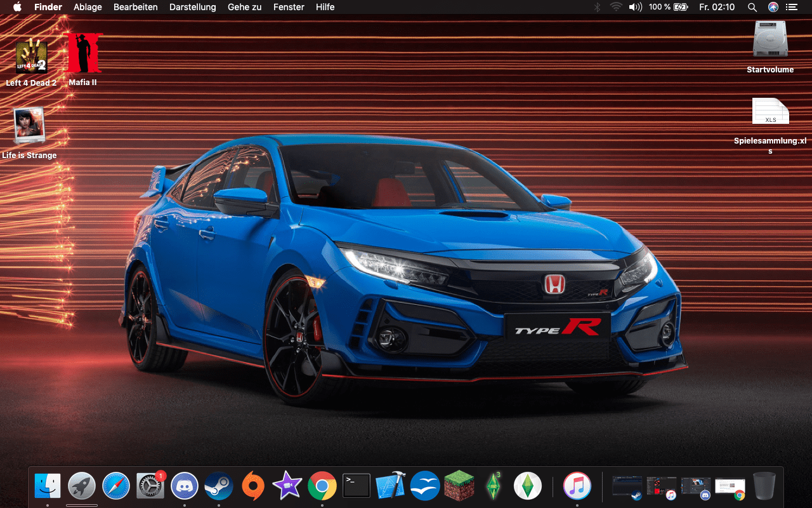812x508 pixels.
Task: Open iTunes music note app icon
Action: tap(577, 486)
